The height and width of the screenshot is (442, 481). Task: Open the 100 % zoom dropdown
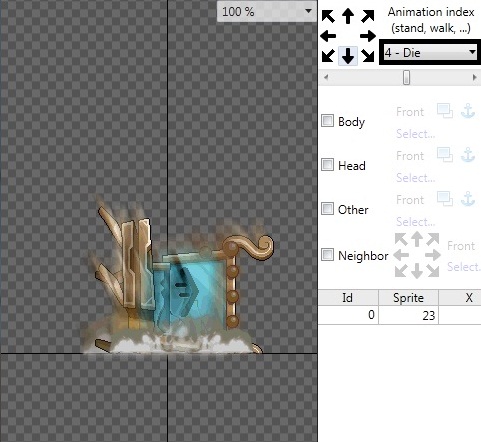coord(266,12)
